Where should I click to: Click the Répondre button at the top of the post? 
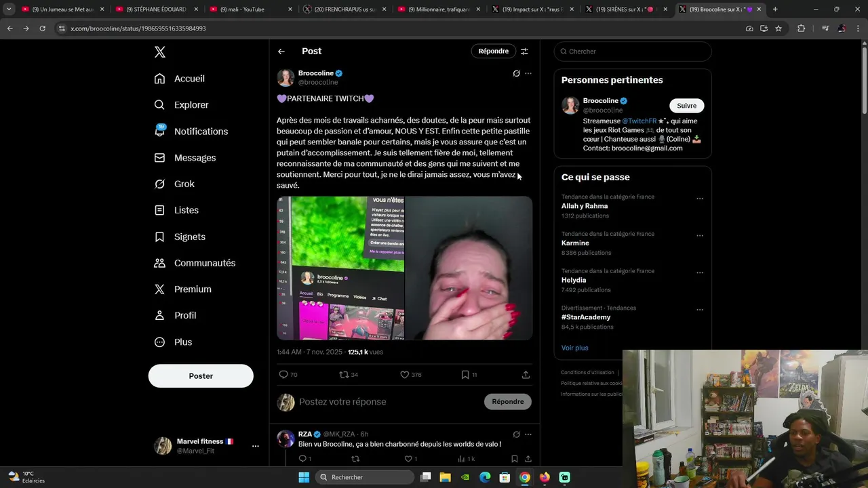(x=493, y=52)
